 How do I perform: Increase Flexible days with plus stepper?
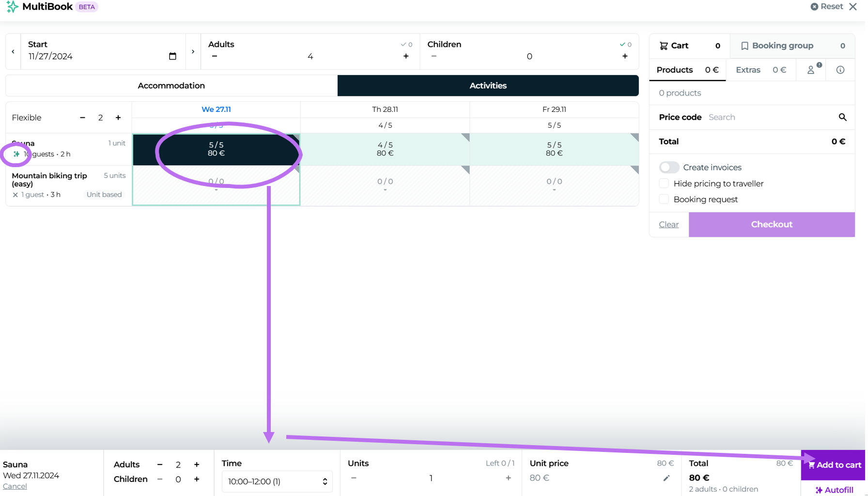pos(118,118)
